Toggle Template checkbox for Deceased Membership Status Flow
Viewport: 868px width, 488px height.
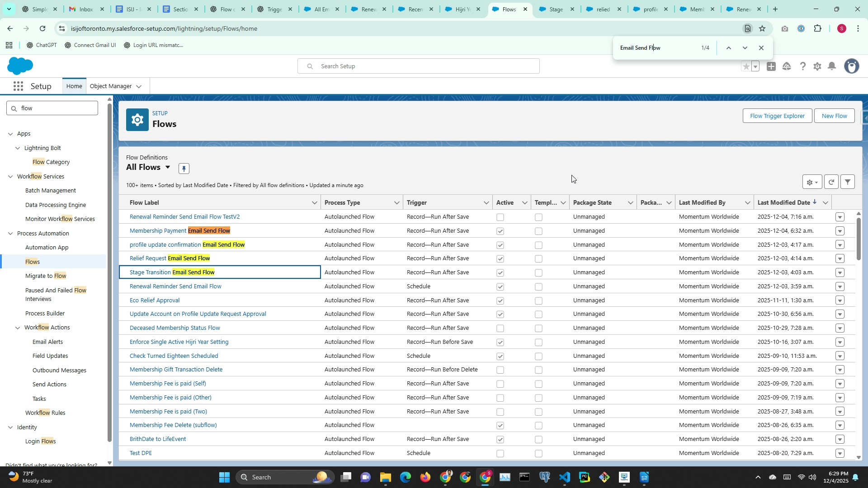[538, 328]
